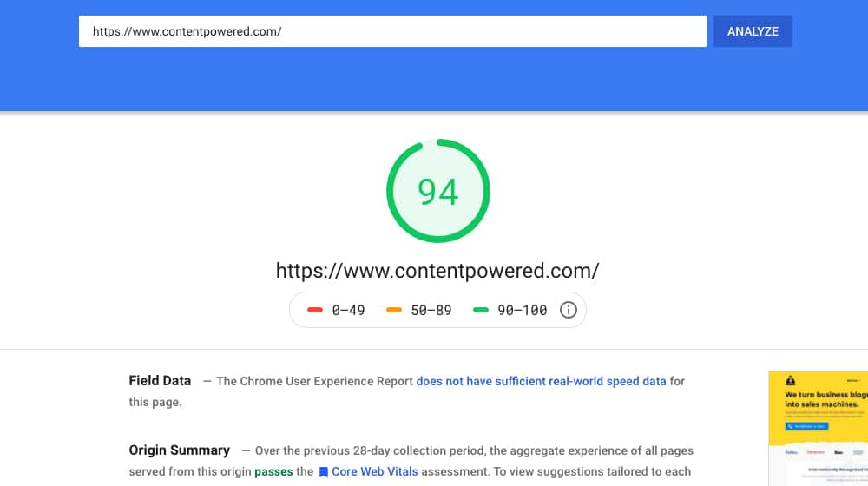Screen dimensions: 868x486
Task: Open the Core Web Vitals link
Action: click(375, 471)
